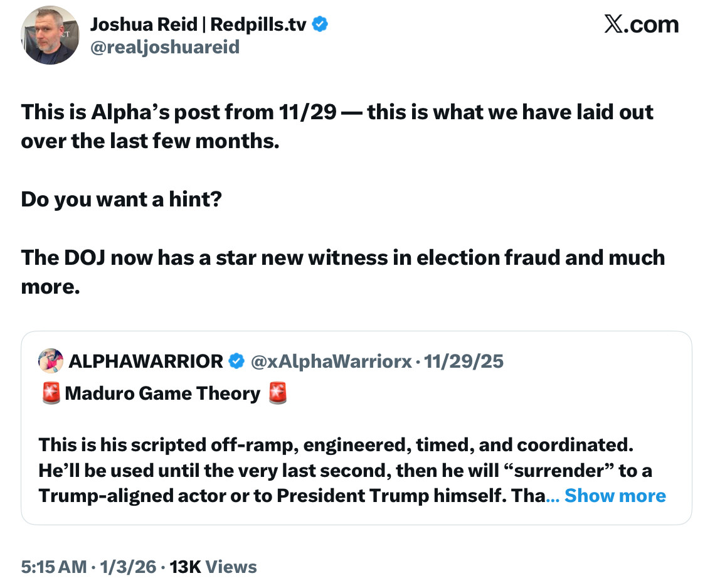This screenshot has width=710, height=588.
Task: Go to the @xAlphaWarriorx handle
Action: (x=331, y=361)
